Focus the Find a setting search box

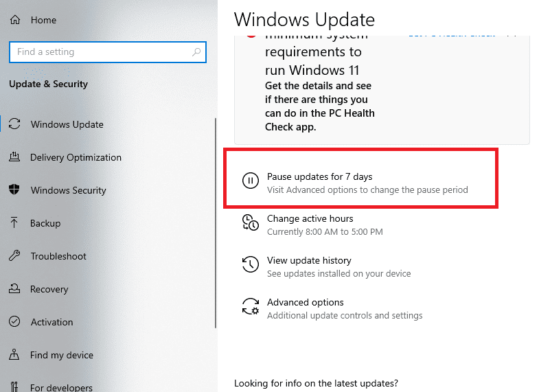click(x=108, y=52)
